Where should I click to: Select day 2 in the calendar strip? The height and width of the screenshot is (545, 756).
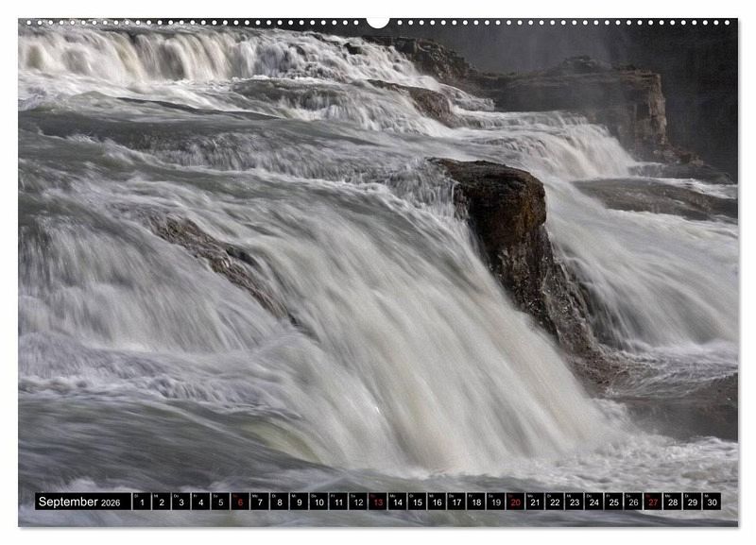pos(162,502)
